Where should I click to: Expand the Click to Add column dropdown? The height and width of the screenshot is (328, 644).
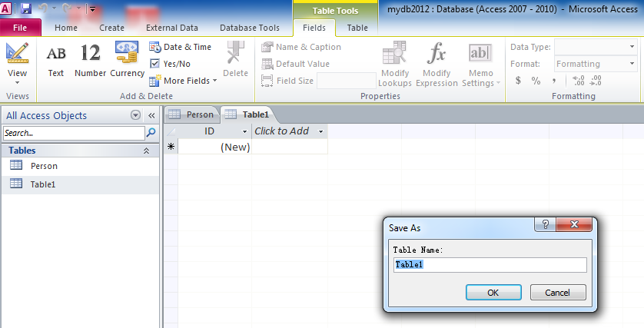[320, 131]
